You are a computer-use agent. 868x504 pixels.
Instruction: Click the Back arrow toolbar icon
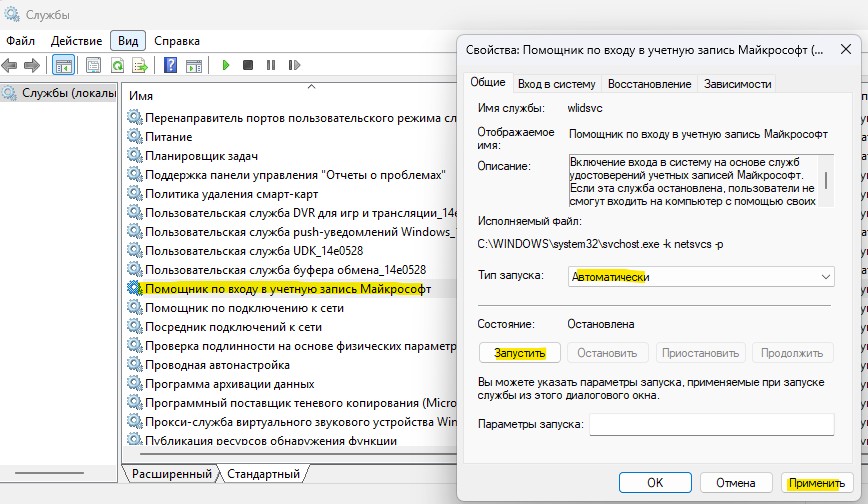(x=9, y=65)
